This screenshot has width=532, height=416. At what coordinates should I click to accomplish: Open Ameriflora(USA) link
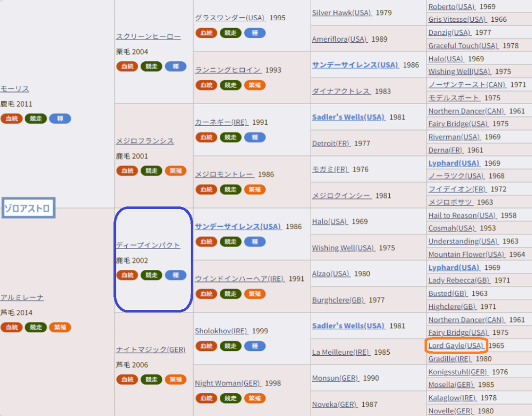(x=340, y=39)
